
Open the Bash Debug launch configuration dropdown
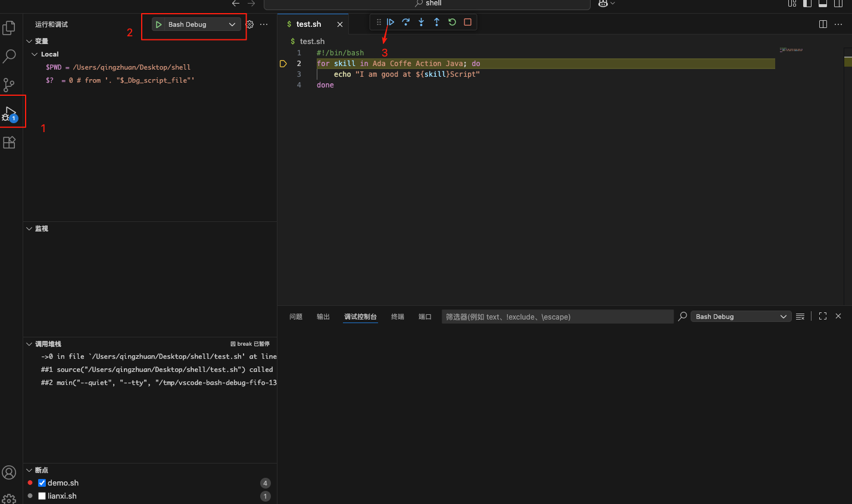point(232,24)
